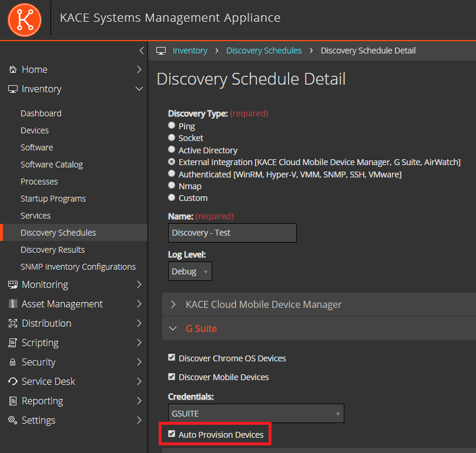476x453 pixels.
Task: Select the Custom discovery type
Action: (172, 197)
